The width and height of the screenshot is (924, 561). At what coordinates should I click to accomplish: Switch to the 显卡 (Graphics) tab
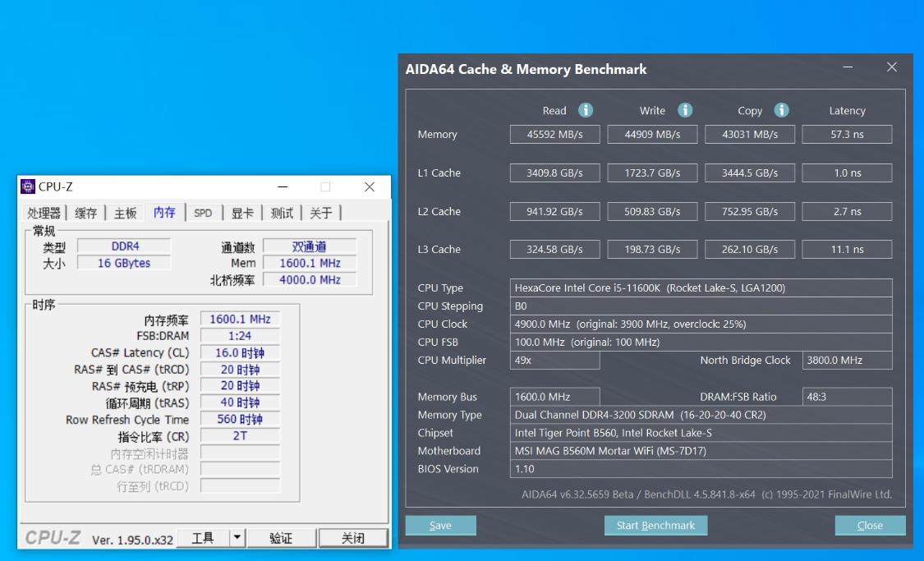242,212
